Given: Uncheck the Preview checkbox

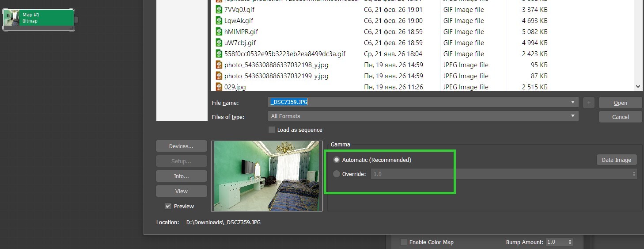Looking at the screenshot, I should point(168,206).
